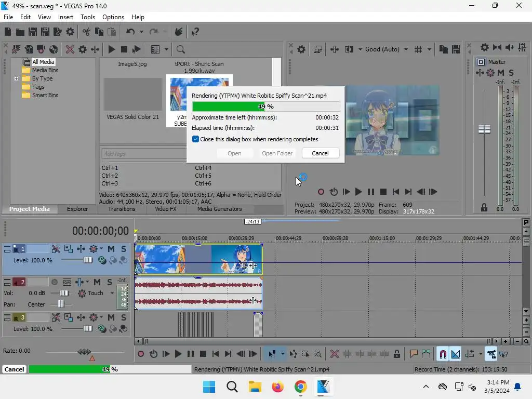Open project Properties gear in main toolbar

tap(70, 32)
